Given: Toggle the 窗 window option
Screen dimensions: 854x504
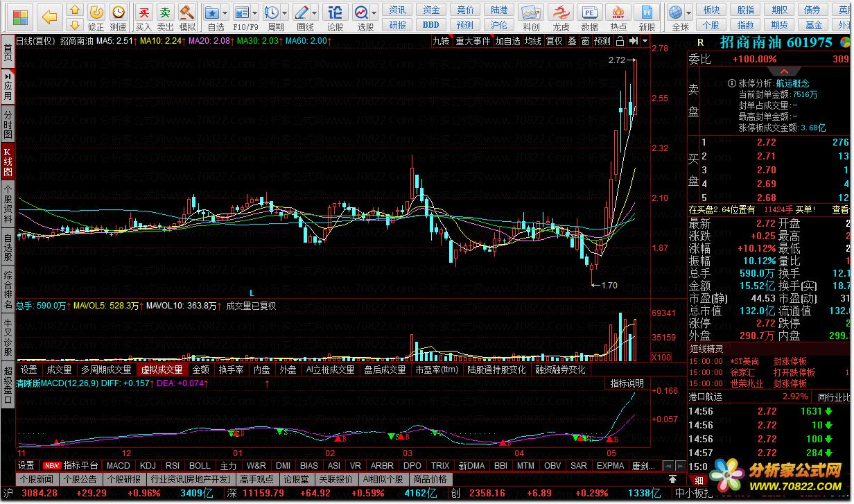Looking at the screenshot, I should pyautogui.click(x=586, y=41).
